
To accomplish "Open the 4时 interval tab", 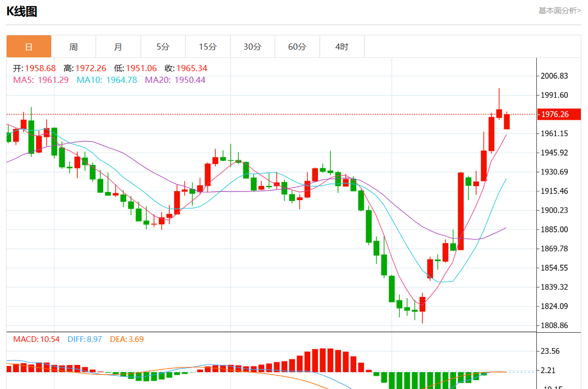I will pos(342,47).
